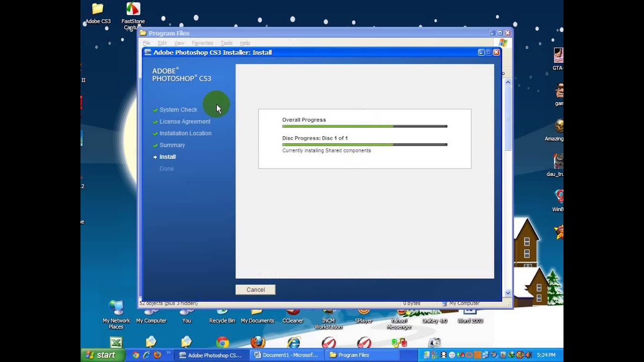Click the Disc Progress bar
The height and width of the screenshot is (362, 644).
365,144
